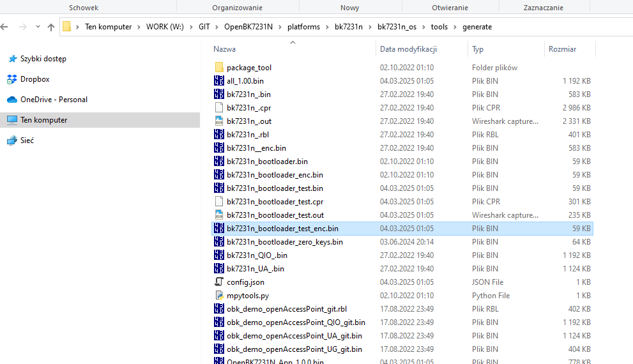The image size is (633, 364).
Task: Click the Schowek ribbon group label
Action: (x=84, y=8)
